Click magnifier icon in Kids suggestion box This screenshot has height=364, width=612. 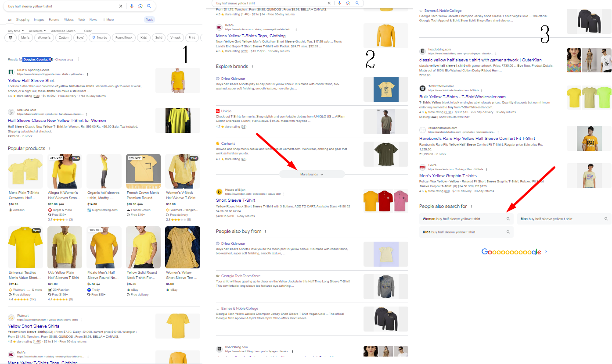508,232
